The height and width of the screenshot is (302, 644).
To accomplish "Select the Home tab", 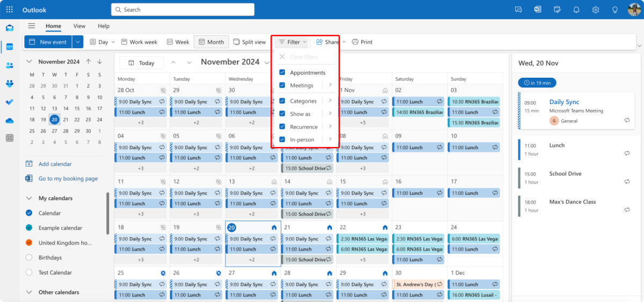I will (53, 26).
